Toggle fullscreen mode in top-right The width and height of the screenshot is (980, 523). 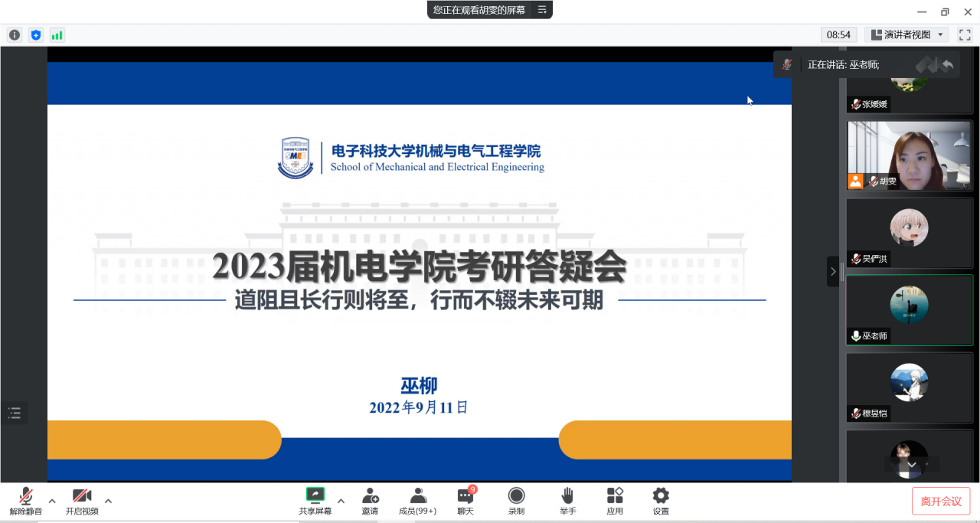pyautogui.click(x=965, y=34)
